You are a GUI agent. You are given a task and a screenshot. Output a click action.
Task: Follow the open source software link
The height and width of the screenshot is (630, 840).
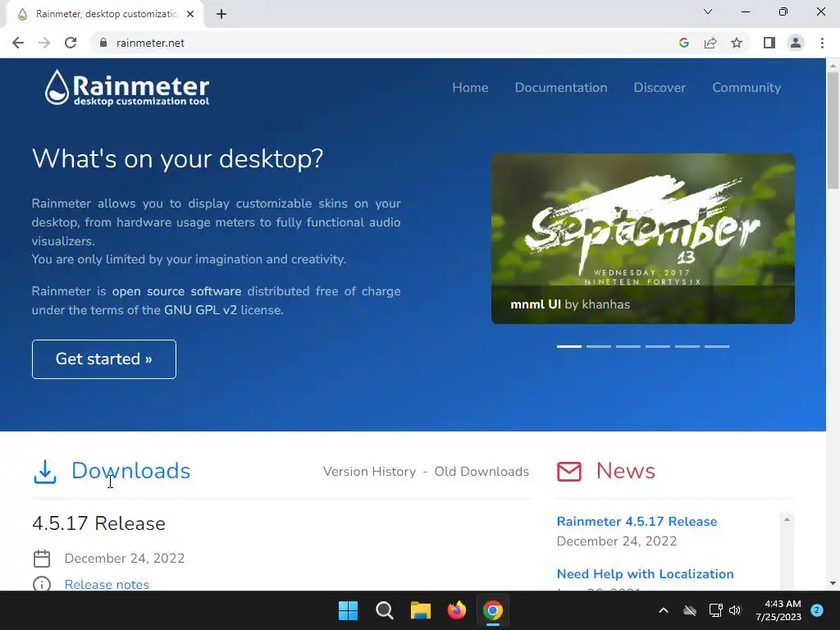pos(176,291)
